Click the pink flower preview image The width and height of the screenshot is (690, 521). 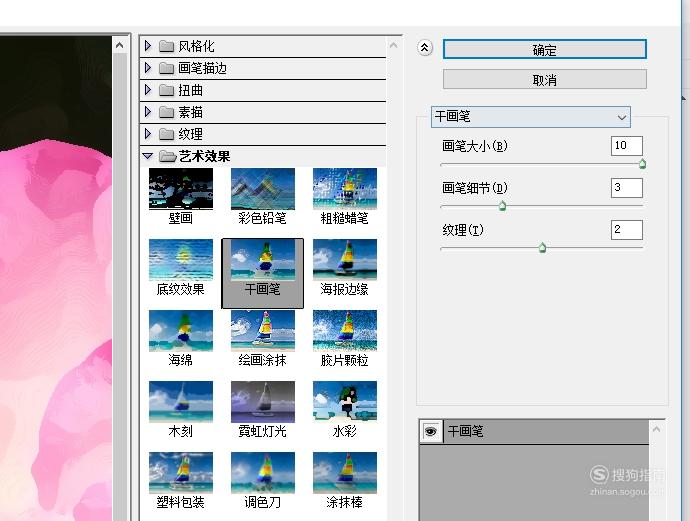(x=55, y=279)
